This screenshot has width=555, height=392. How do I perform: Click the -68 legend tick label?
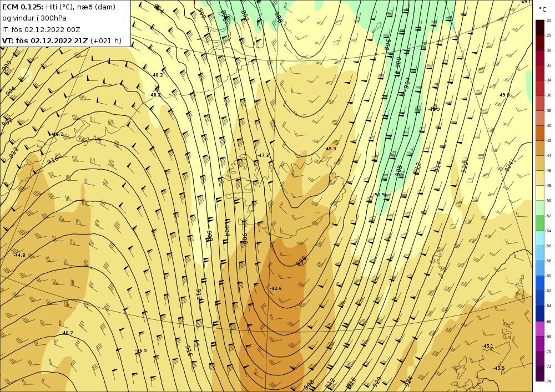tap(548, 336)
